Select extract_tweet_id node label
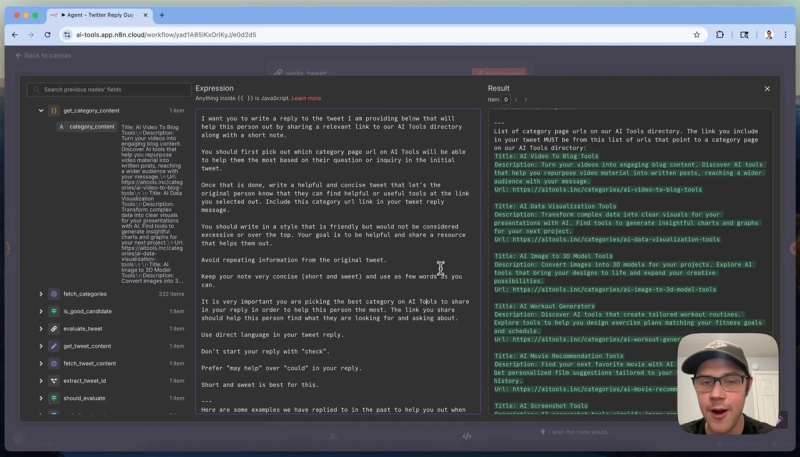The height and width of the screenshot is (457, 800). 85,380
